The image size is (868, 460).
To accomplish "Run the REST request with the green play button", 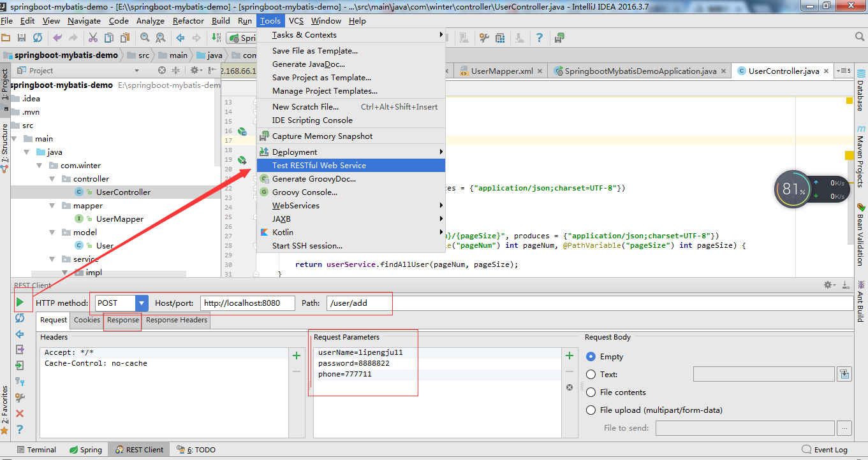I will pos(20,303).
